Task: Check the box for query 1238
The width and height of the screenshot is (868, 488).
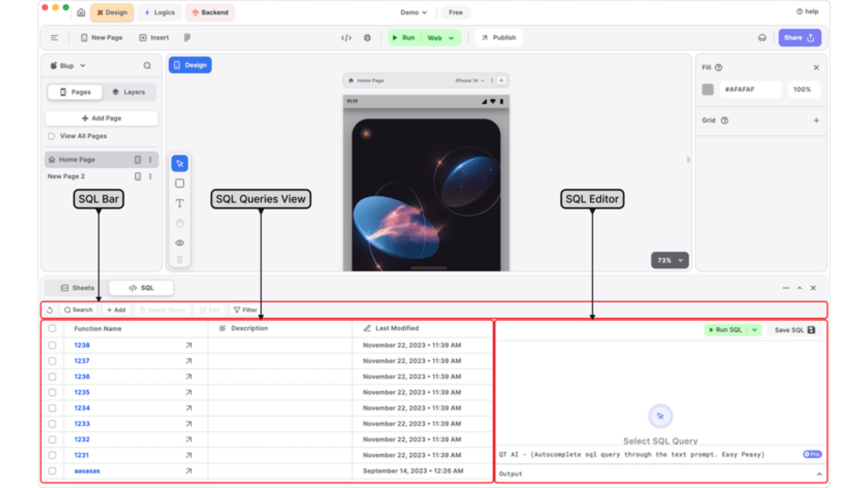Action: click(x=52, y=345)
